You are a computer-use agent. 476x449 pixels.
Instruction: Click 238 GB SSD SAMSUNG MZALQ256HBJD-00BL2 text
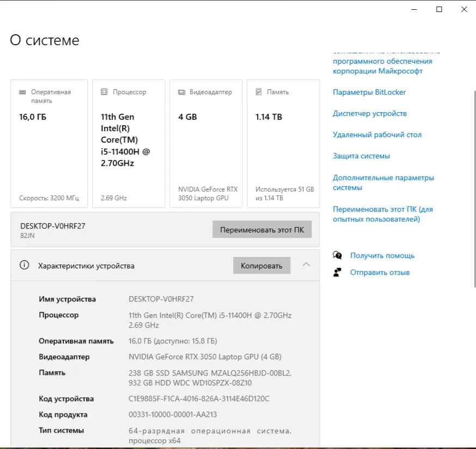point(210,373)
